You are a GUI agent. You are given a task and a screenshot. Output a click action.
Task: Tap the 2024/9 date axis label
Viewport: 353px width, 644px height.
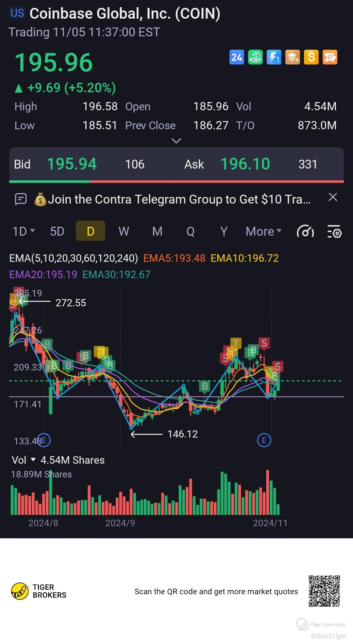120,523
